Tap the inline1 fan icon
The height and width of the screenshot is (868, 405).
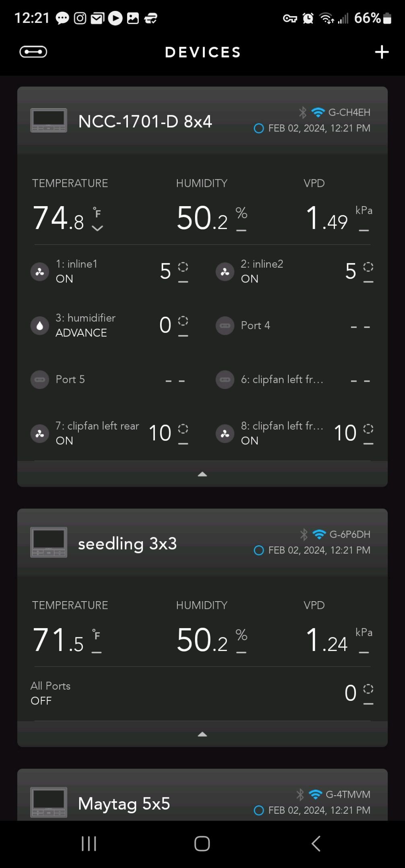pos(40,272)
